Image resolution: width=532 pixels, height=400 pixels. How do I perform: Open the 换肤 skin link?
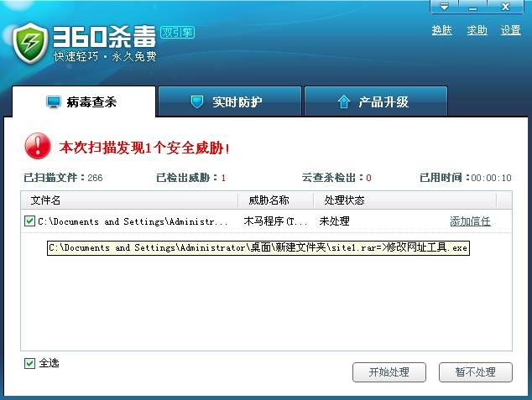441,30
